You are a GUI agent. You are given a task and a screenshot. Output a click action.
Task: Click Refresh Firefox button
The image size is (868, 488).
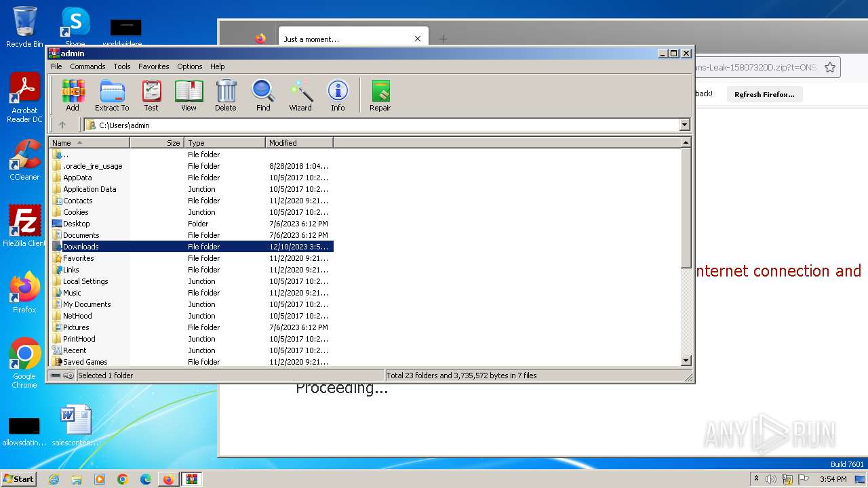(764, 94)
